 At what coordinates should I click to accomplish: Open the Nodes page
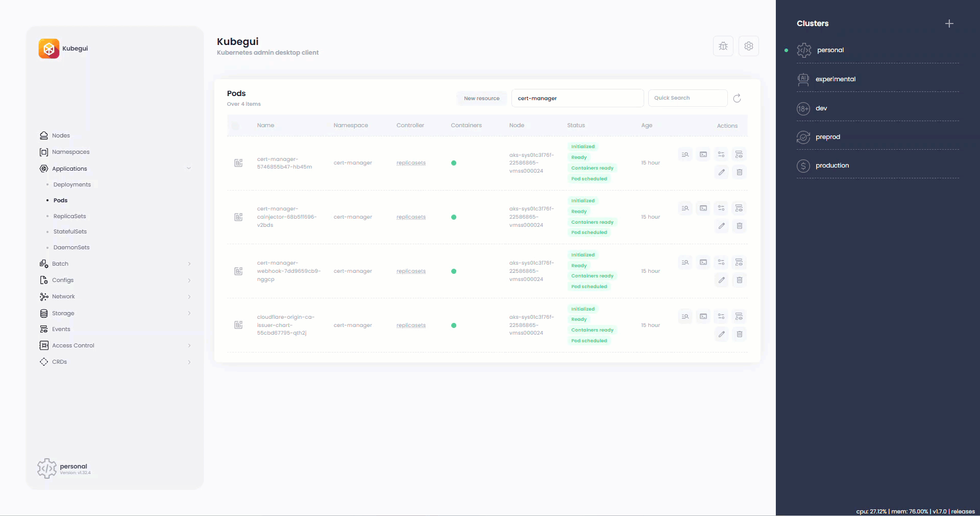point(61,136)
